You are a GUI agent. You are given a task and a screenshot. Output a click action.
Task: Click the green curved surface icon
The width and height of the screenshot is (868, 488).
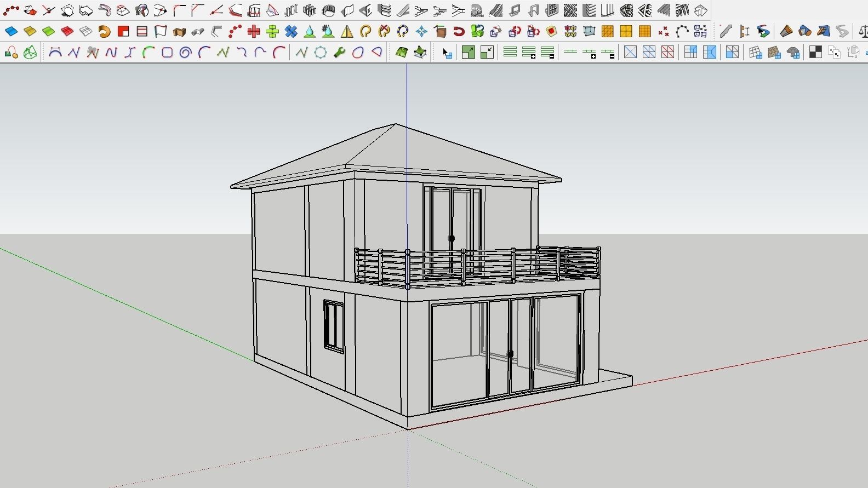[49, 31]
